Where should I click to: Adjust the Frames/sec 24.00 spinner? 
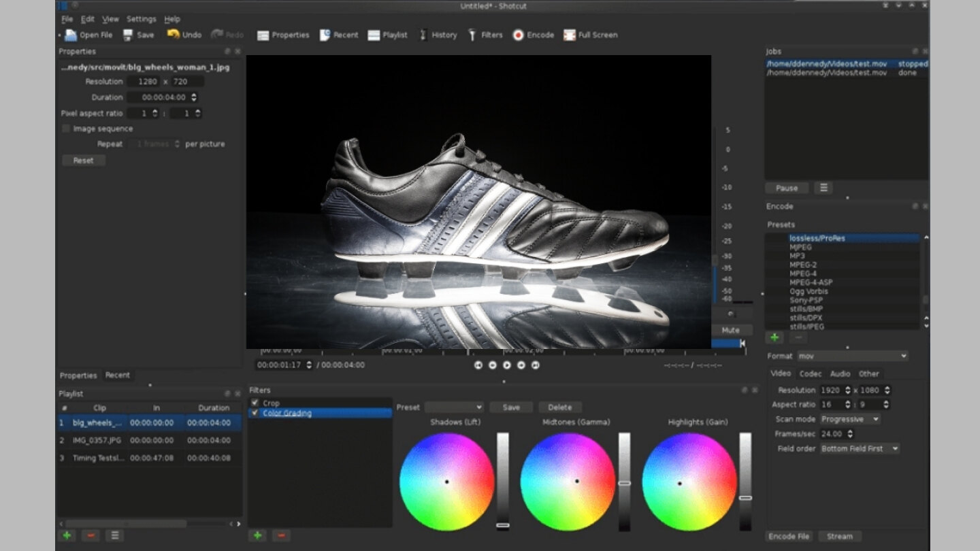(x=851, y=434)
